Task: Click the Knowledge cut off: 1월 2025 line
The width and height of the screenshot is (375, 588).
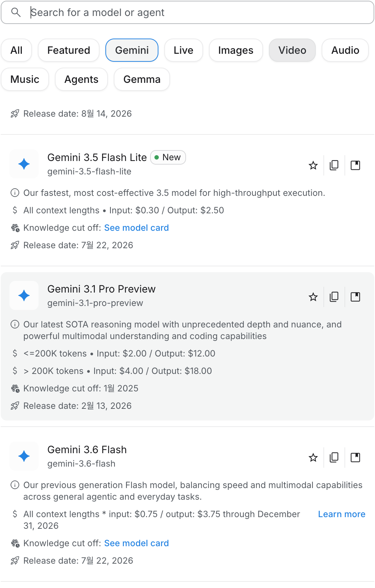Action: coord(81,388)
